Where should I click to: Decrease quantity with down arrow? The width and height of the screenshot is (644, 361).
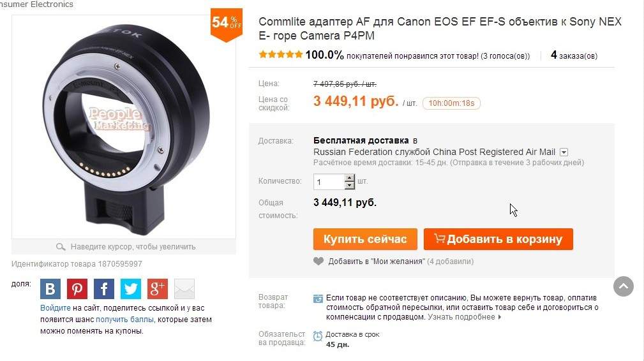coord(350,186)
